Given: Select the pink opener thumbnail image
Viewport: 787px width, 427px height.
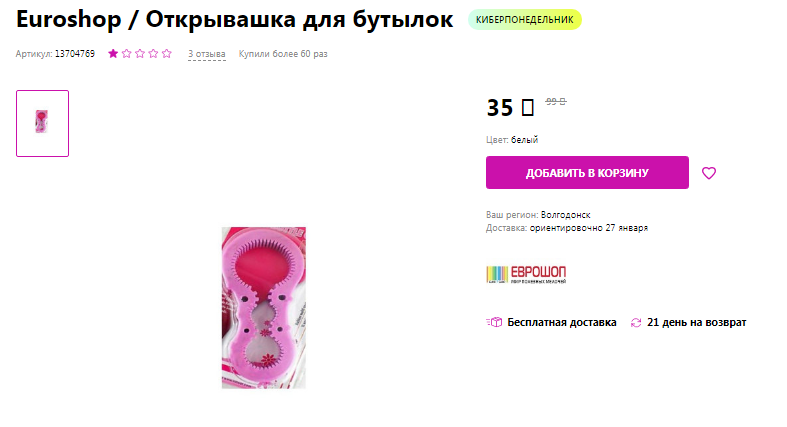Looking at the screenshot, I should pos(42,123).
